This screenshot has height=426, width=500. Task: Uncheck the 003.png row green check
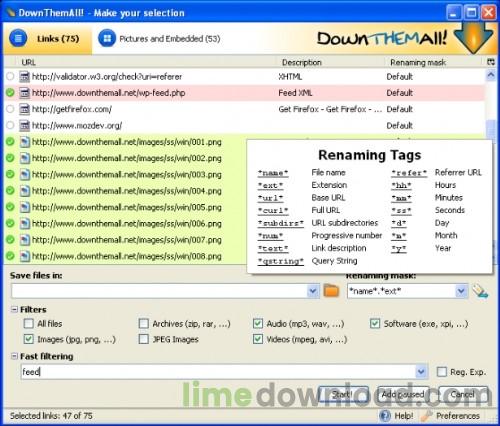[x=10, y=174]
